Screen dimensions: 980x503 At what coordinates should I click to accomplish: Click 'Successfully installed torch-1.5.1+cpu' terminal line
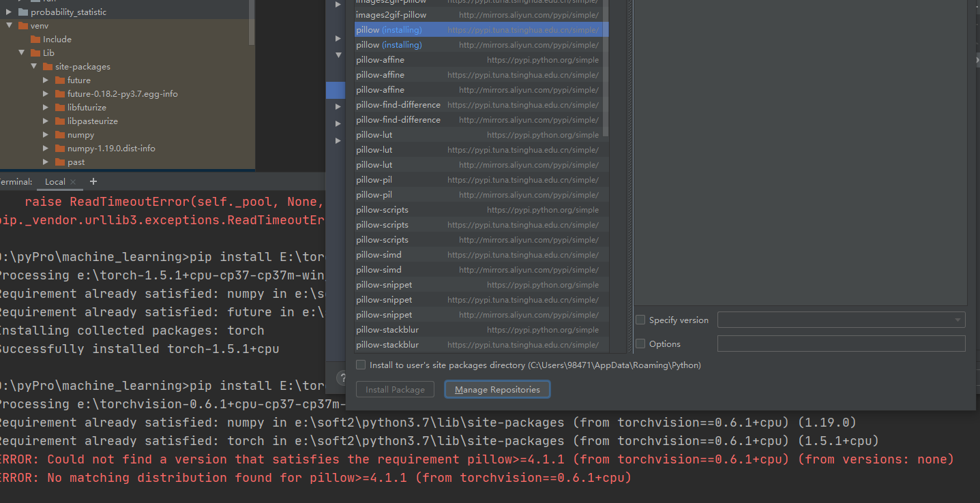pyautogui.click(x=138, y=349)
